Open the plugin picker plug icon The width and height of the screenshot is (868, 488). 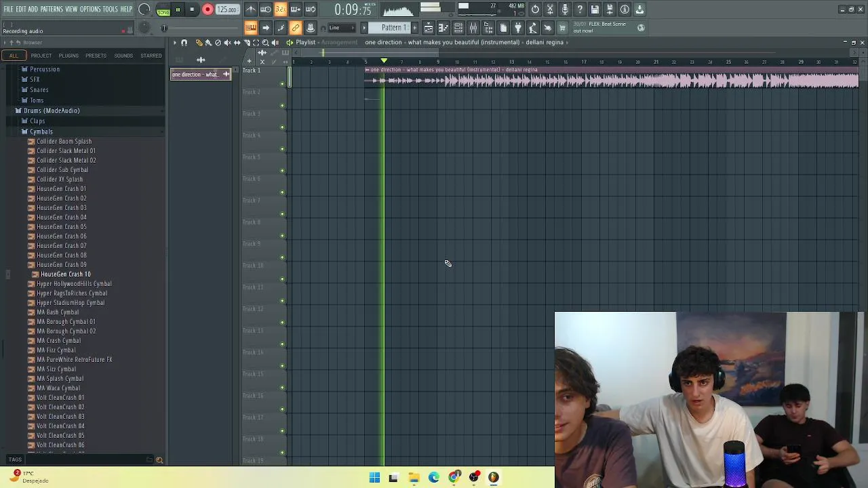click(x=518, y=28)
